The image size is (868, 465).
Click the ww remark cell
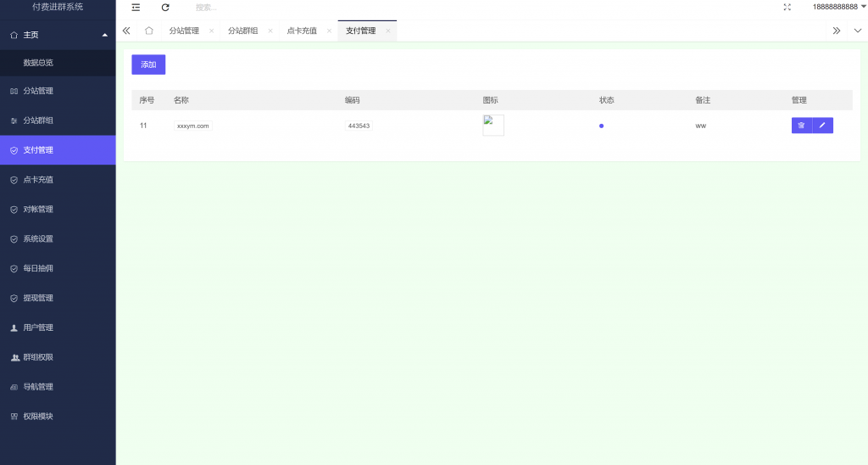pos(701,126)
